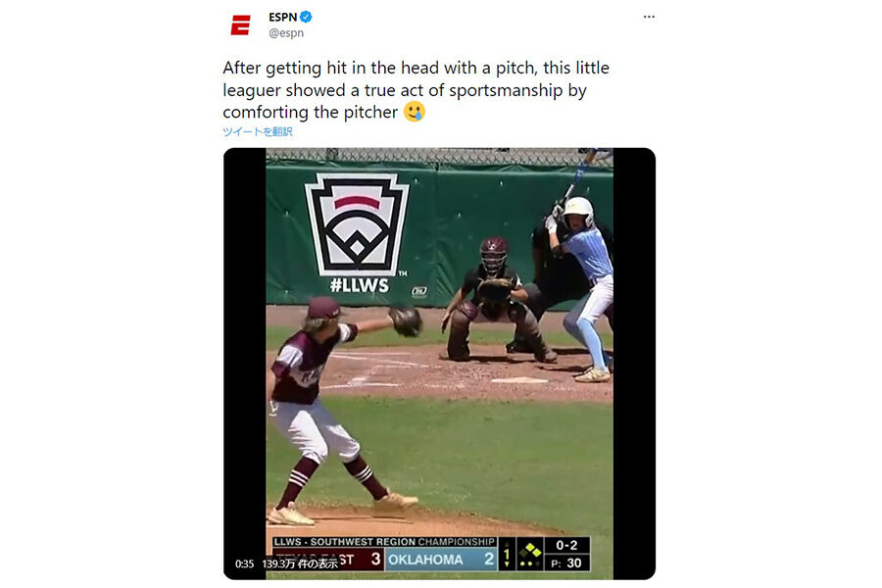Open ESPN's red E profile avatar
Screen dimensions: 882x588
tap(241, 25)
